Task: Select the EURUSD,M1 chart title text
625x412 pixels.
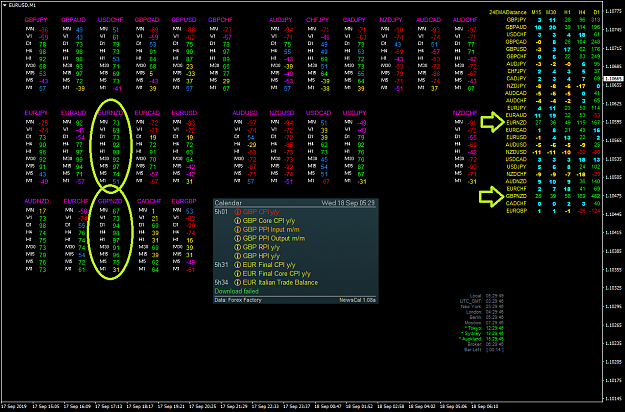Action: click(x=22, y=5)
